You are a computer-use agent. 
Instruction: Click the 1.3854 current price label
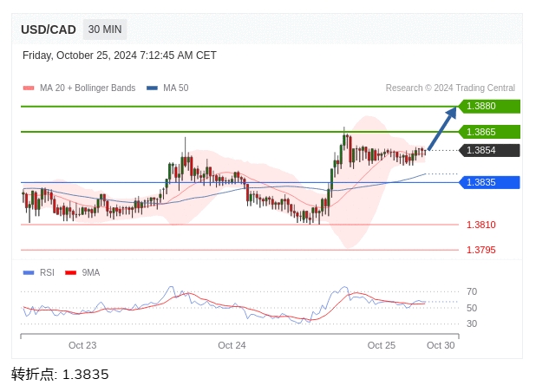[489, 151]
